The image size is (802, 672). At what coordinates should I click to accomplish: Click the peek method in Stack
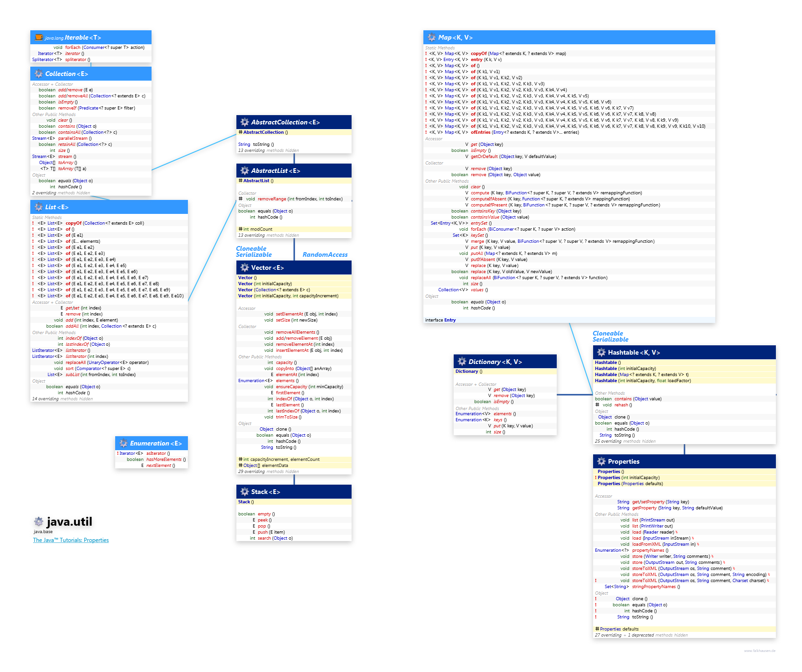(x=263, y=520)
